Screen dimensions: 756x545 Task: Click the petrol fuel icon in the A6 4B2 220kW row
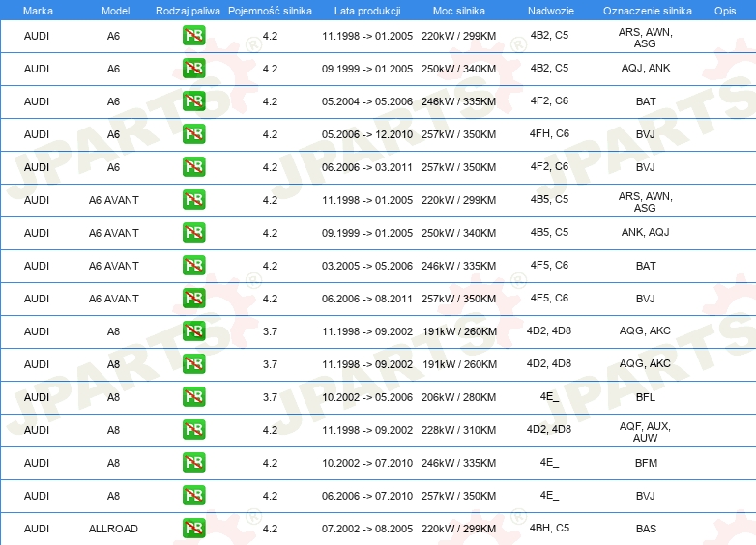[x=193, y=36]
